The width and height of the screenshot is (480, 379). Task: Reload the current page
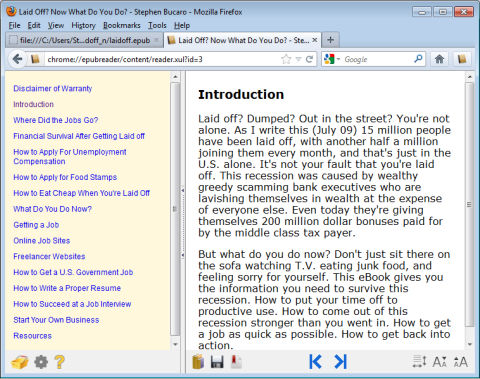(309, 59)
